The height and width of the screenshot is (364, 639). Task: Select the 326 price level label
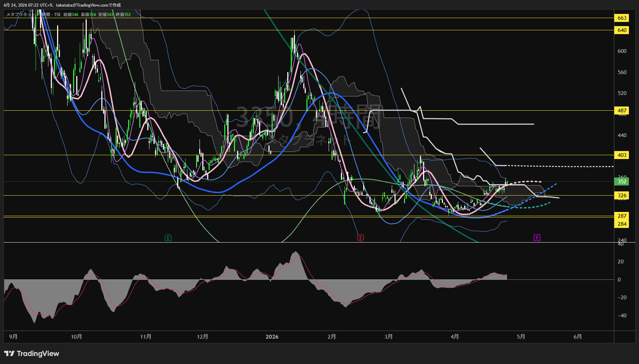point(622,196)
